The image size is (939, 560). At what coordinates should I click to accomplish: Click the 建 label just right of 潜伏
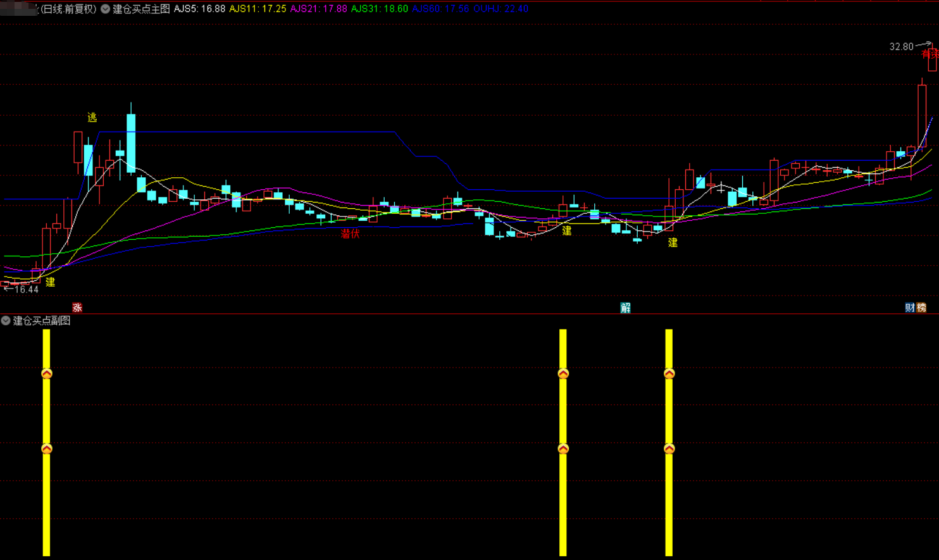(567, 231)
